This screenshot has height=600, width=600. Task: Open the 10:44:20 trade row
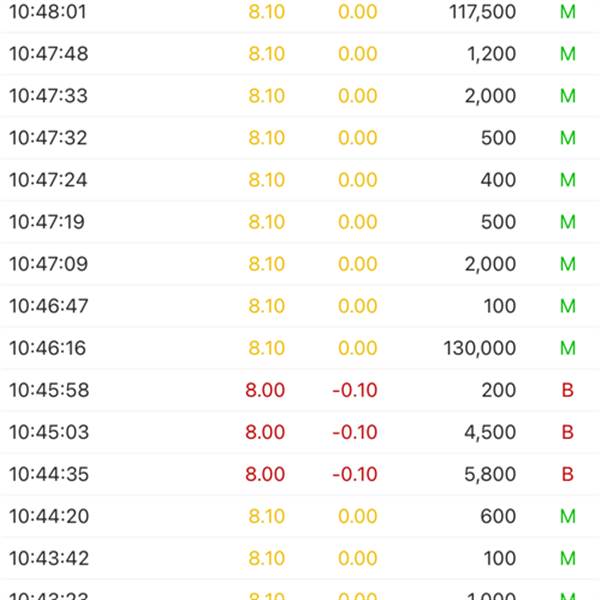tap(300, 516)
